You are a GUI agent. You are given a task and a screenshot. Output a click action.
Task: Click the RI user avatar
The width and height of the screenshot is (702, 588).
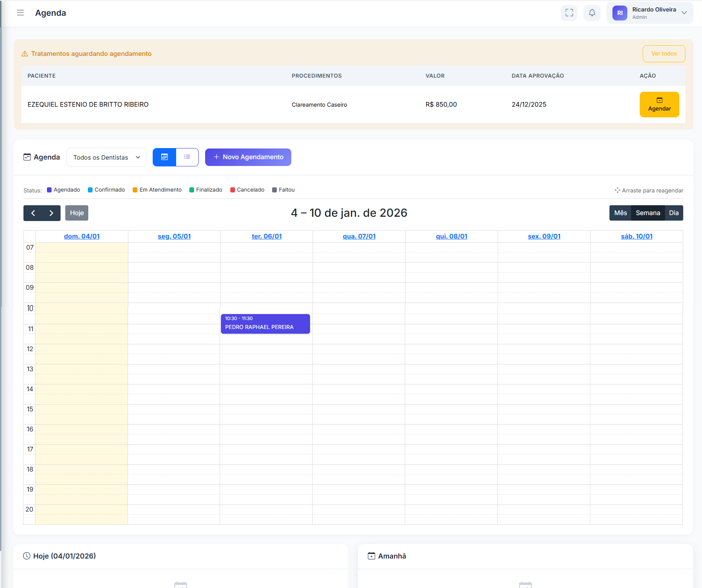coord(619,13)
